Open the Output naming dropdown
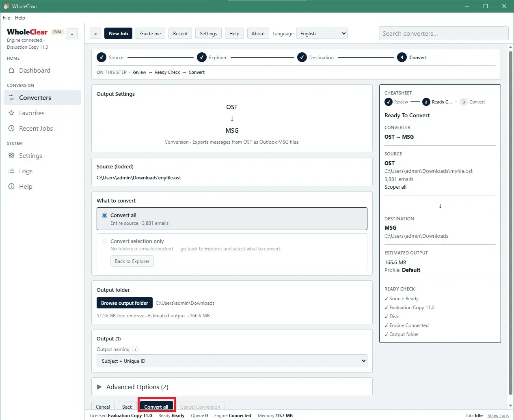 (x=232, y=361)
